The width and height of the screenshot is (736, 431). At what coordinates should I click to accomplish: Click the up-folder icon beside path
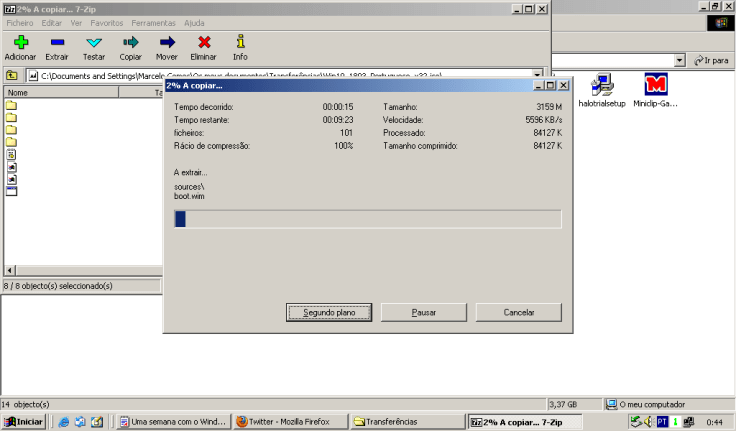[11, 75]
